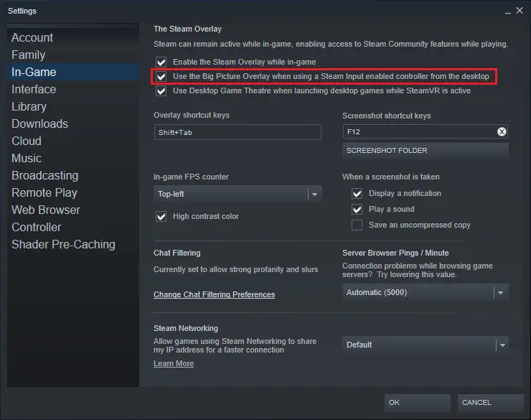This screenshot has width=531, height=420.
Task: Toggle Use Desktop Game Theatre checkbox
Action: [x=161, y=90]
